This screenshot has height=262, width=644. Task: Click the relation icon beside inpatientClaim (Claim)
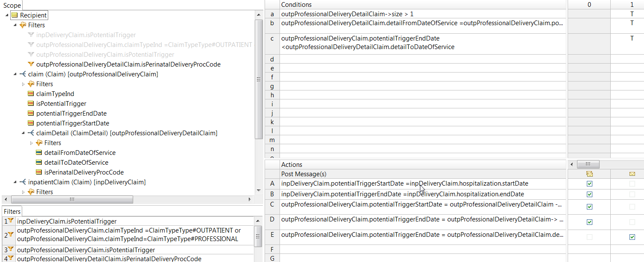[x=23, y=182]
